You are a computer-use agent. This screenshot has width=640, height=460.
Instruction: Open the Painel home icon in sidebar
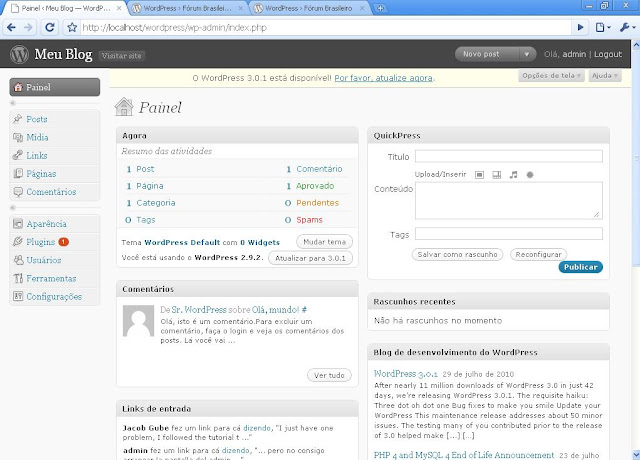(x=18, y=87)
